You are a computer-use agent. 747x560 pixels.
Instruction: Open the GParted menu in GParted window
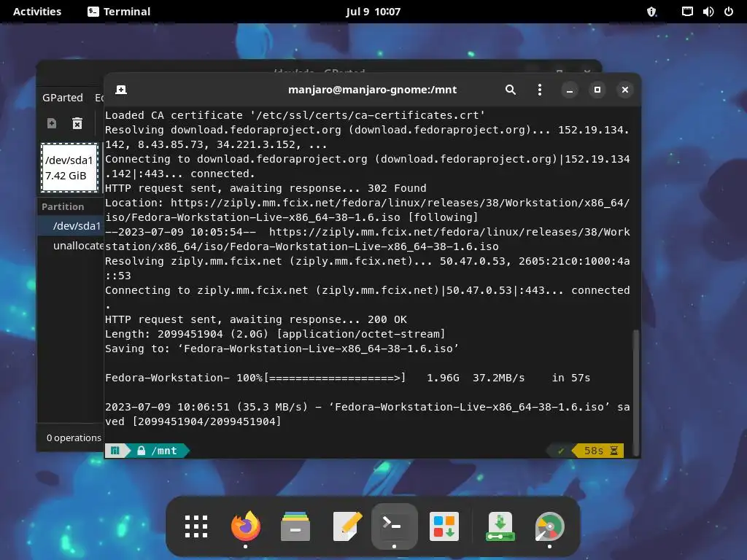coord(63,98)
